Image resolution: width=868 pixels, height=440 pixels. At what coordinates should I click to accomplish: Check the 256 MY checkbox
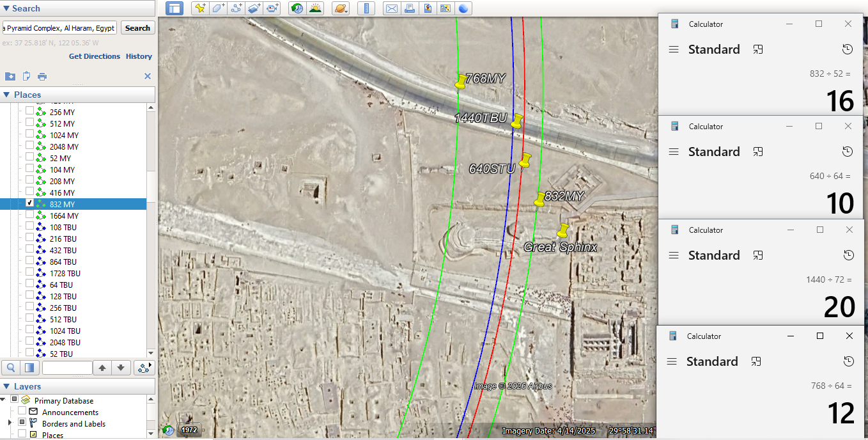tap(29, 111)
